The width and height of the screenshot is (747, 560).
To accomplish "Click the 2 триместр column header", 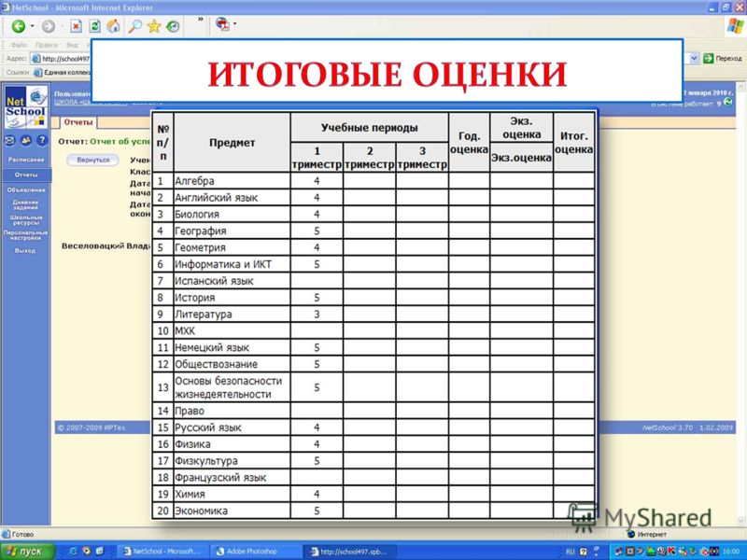I will (370, 158).
